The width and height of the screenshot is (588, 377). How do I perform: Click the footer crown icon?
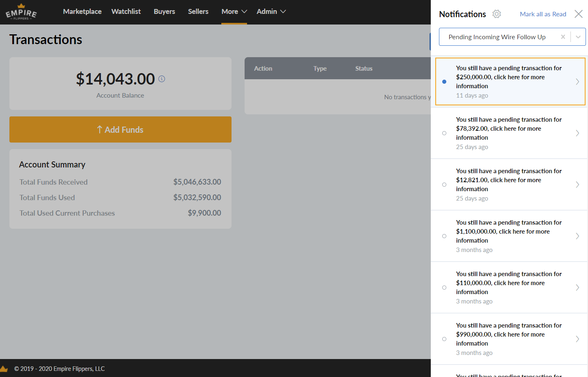click(x=4, y=368)
